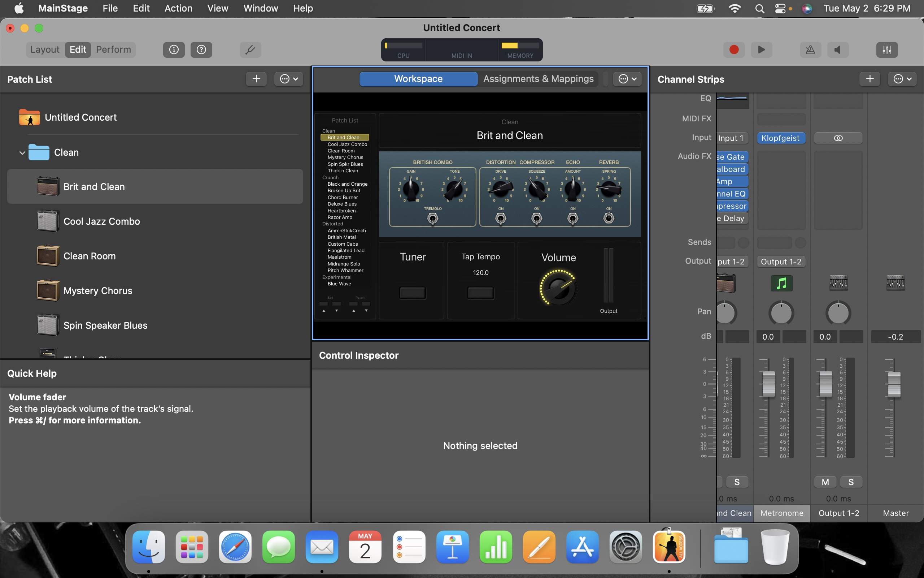Select Edit mode button

coord(78,50)
